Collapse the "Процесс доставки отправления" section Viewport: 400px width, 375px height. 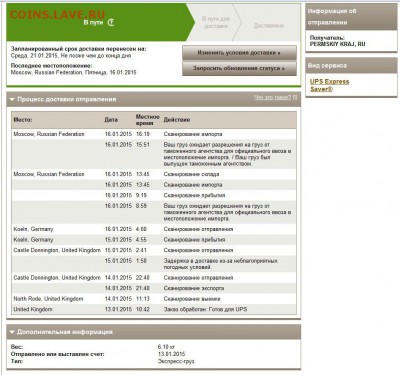[x=12, y=99]
